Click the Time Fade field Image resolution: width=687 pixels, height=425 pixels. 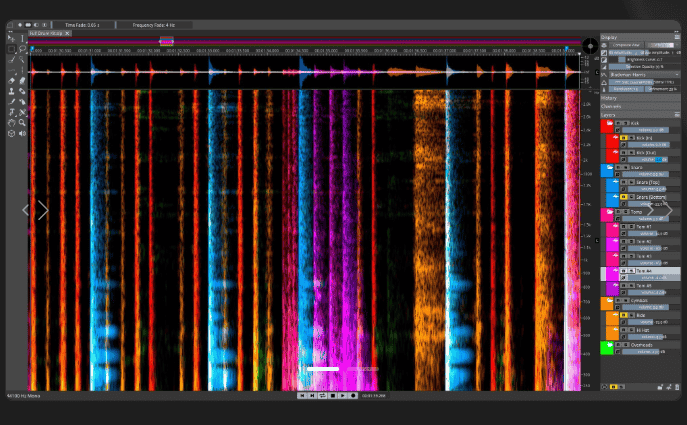pyautogui.click(x=83, y=25)
